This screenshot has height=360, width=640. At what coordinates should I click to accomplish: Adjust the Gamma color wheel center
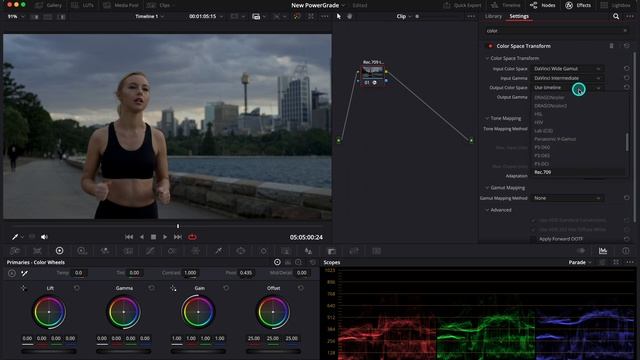tap(124, 312)
